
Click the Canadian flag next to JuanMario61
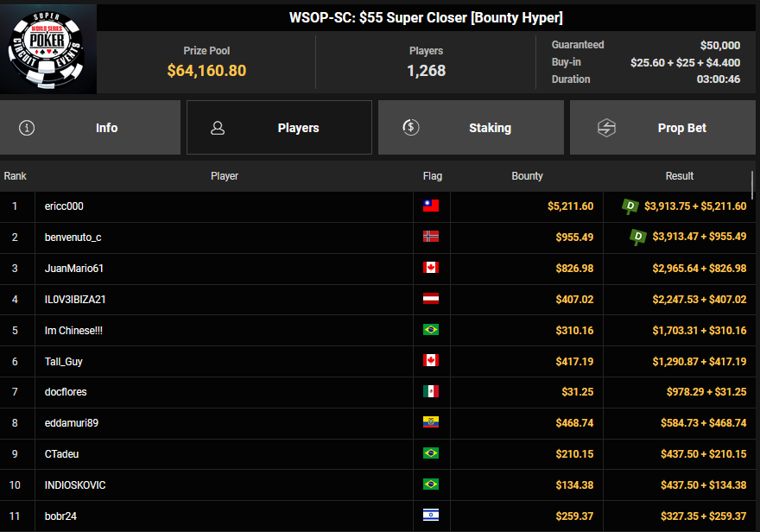(x=430, y=268)
